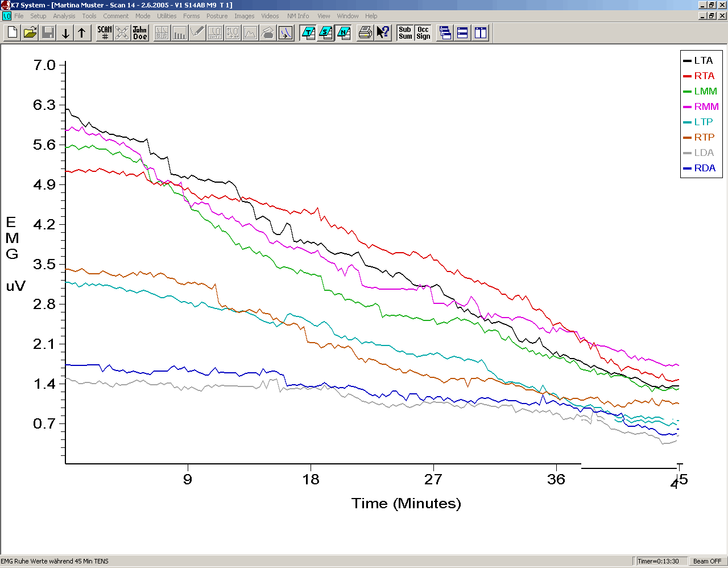
Task: Click the Sub Sum button
Action: point(405,33)
